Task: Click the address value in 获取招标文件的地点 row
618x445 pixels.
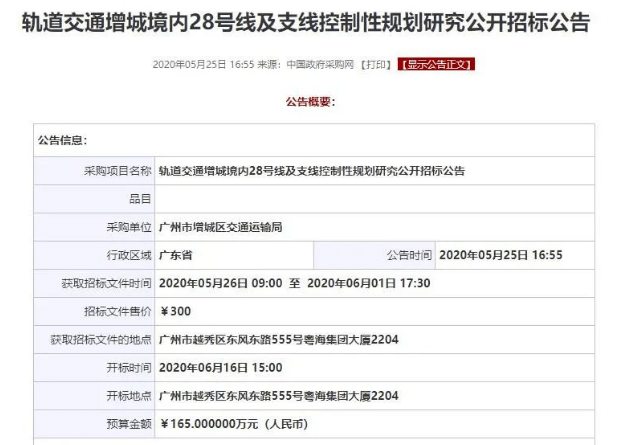Action: coord(279,340)
